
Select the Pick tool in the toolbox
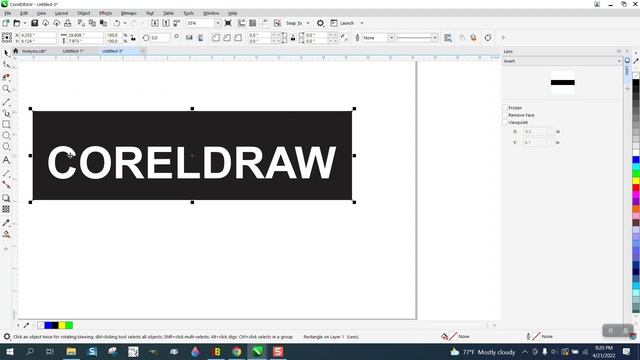tap(6, 53)
